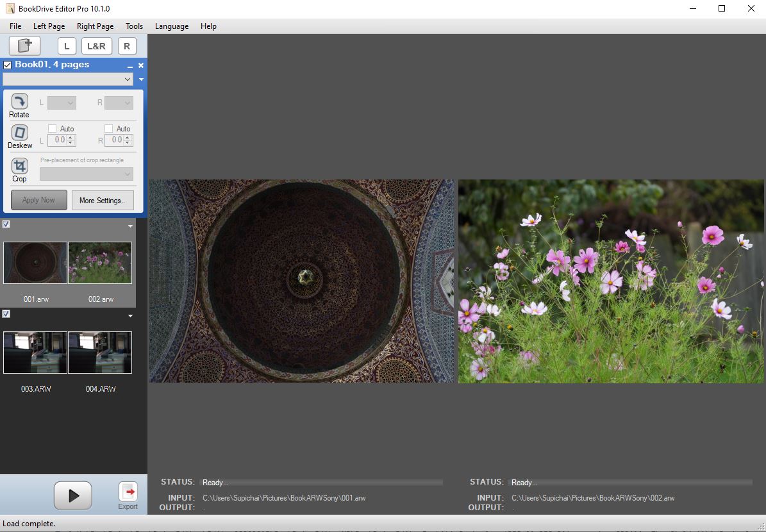Screen dimensions: 766x532
Task: Open the profile dropdown under Book01
Action: 68,79
